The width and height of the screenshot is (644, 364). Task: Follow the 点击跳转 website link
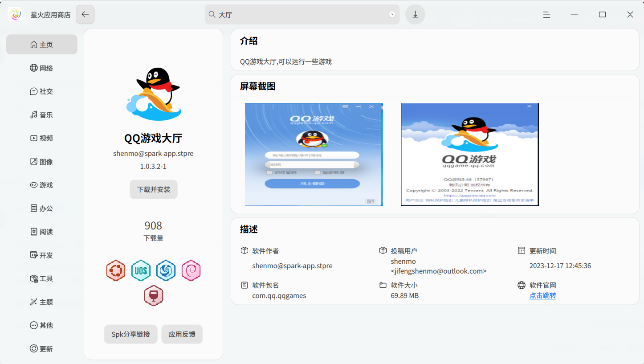coord(542,295)
